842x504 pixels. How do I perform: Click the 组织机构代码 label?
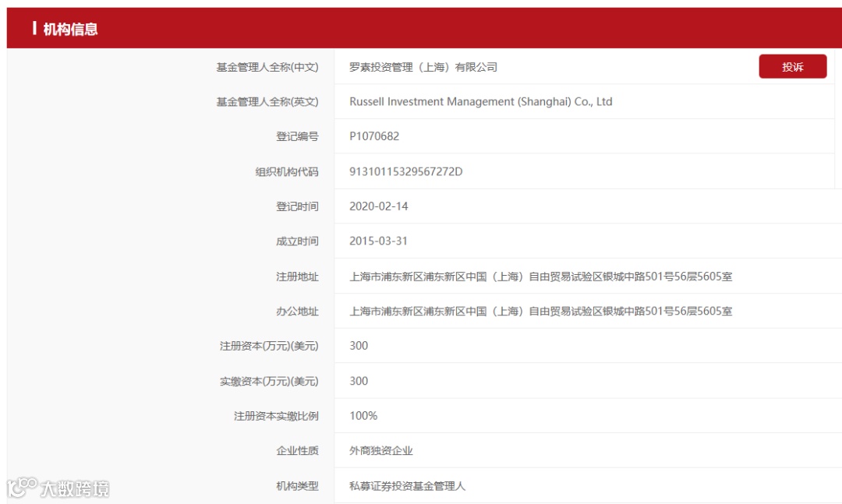click(287, 171)
